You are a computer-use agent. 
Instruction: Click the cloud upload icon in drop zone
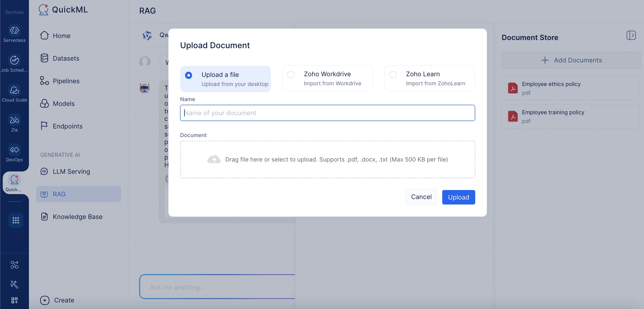tap(214, 159)
